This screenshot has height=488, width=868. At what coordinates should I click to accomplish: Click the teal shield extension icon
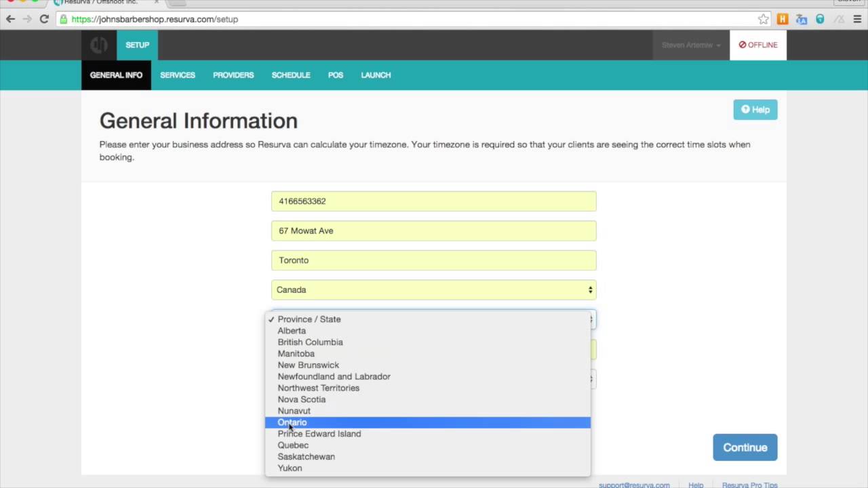tap(820, 19)
